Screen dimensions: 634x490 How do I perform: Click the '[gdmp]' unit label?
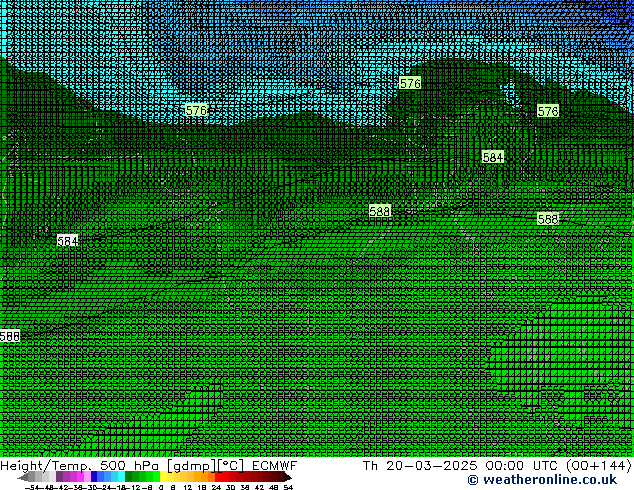(191, 466)
